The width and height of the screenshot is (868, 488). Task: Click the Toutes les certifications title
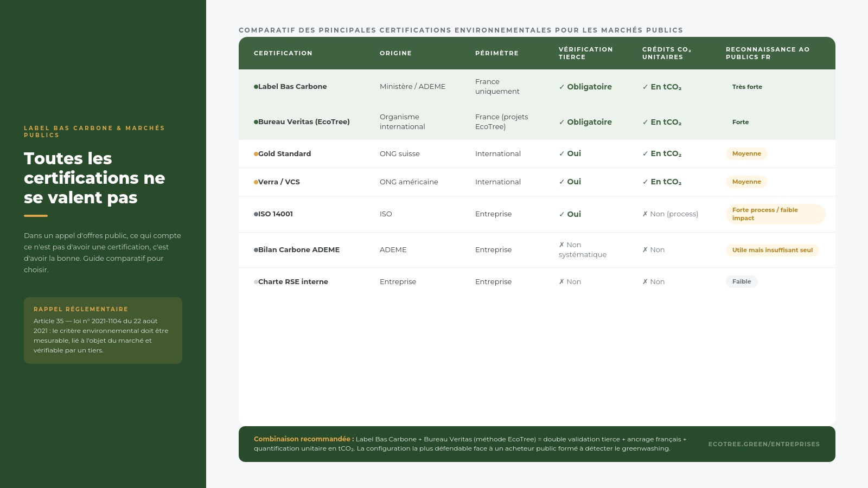pyautogui.click(x=94, y=178)
